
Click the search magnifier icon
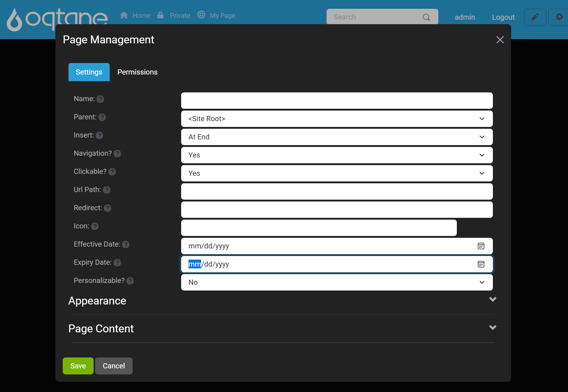(426, 17)
